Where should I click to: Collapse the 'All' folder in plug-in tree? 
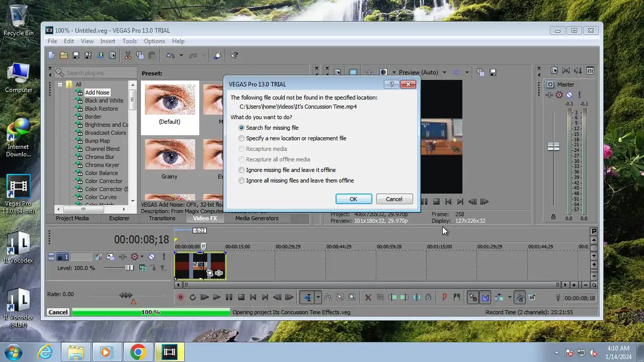60,84
